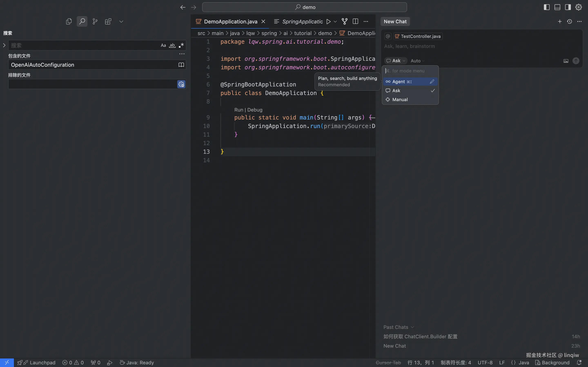This screenshot has height=367, width=588.
Task: Choose Manual mode in mode menu
Action: point(400,99)
